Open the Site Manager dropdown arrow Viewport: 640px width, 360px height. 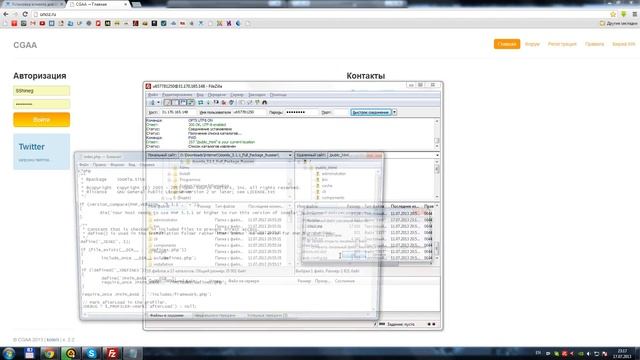pos(159,102)
